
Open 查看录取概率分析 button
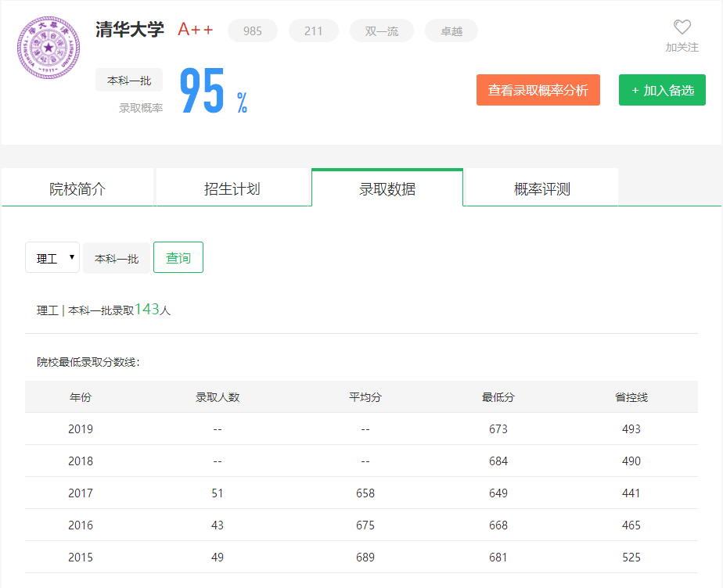(x=538, y=90)
